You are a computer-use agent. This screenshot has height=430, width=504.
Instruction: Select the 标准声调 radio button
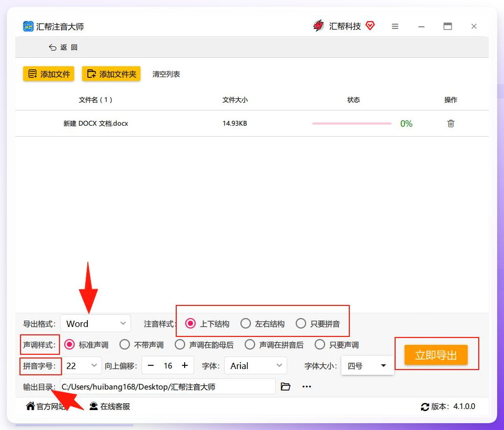pyautogui.click(x=69, y=344)
